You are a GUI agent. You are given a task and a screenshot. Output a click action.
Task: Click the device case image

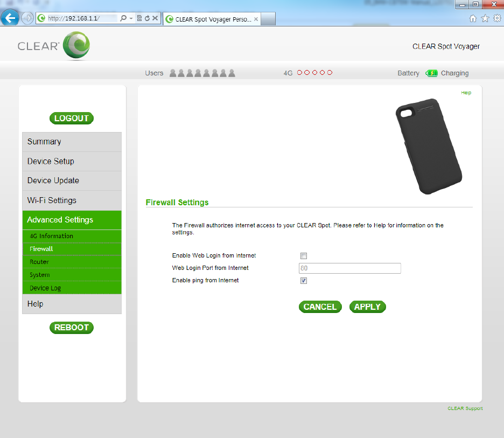pyautogui.click(x=429, y=147)
